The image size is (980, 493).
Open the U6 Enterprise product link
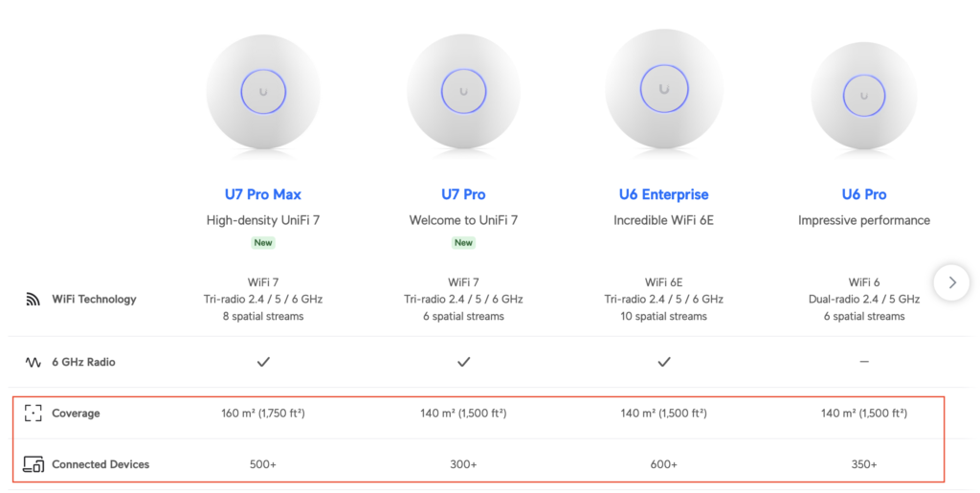(x=664, y=194)
